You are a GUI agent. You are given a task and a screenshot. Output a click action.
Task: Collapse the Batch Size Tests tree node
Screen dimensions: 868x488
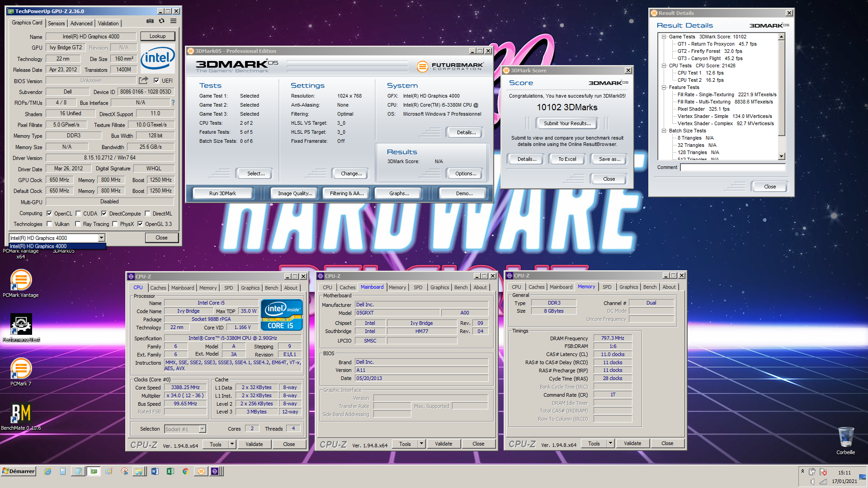point(664,131)
